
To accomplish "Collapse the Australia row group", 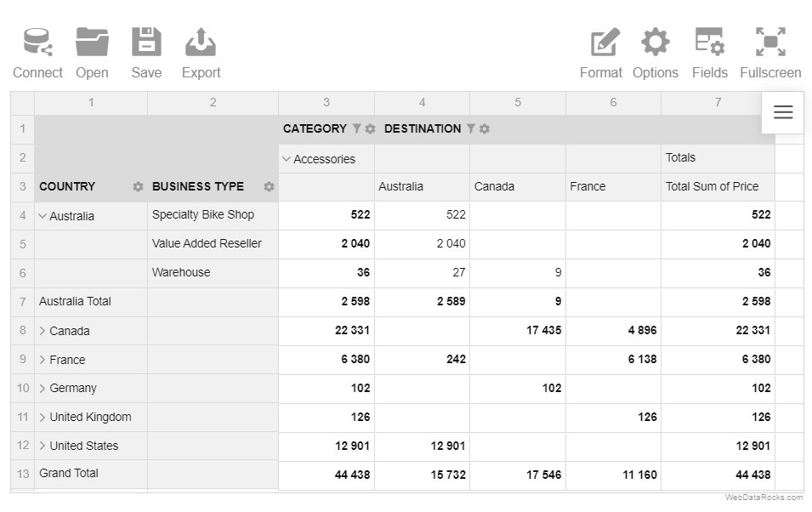I will [x=43, y=216].
